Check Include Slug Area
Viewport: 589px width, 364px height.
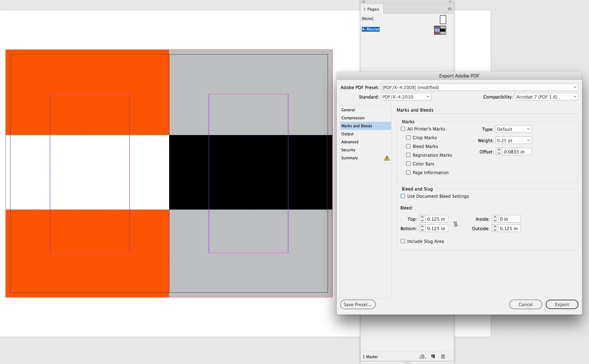point(403,241)
